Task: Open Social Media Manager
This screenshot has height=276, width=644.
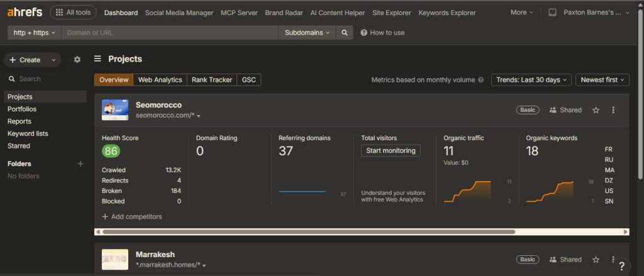Action: pos(179,13)
